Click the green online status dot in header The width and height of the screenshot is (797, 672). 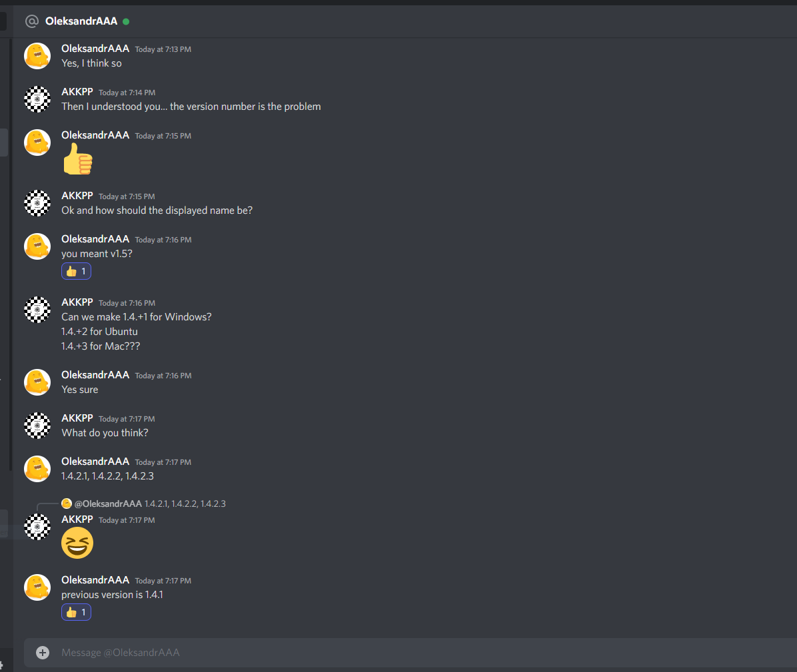[x=126, y=21]
